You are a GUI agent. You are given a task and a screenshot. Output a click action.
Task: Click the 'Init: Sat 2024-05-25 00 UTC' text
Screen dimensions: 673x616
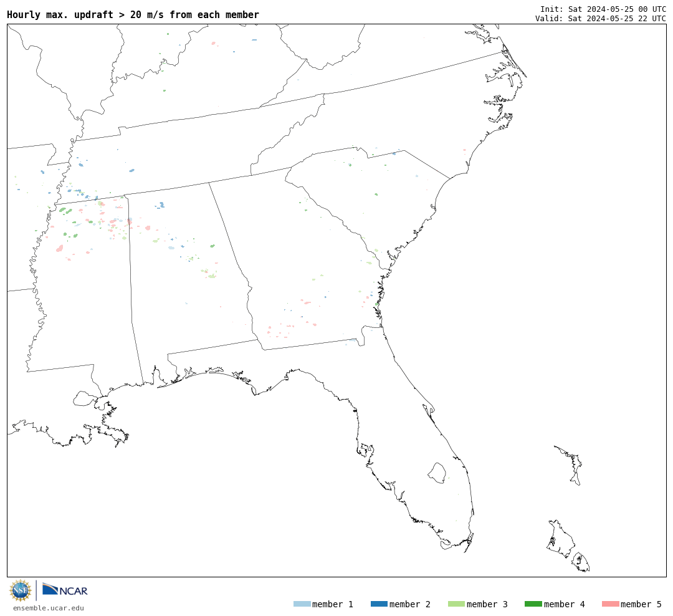pos(603,9)
